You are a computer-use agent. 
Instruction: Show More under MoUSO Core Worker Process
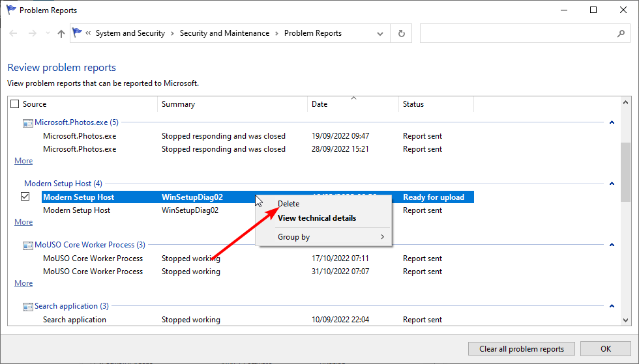tap(23, 283)
